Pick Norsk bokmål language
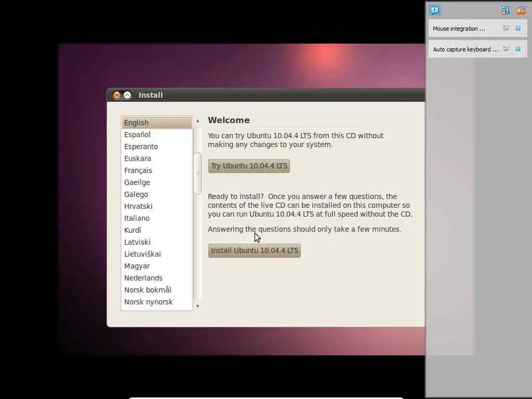The height and width of the screenshot is (399, 532). click(157, 290)
